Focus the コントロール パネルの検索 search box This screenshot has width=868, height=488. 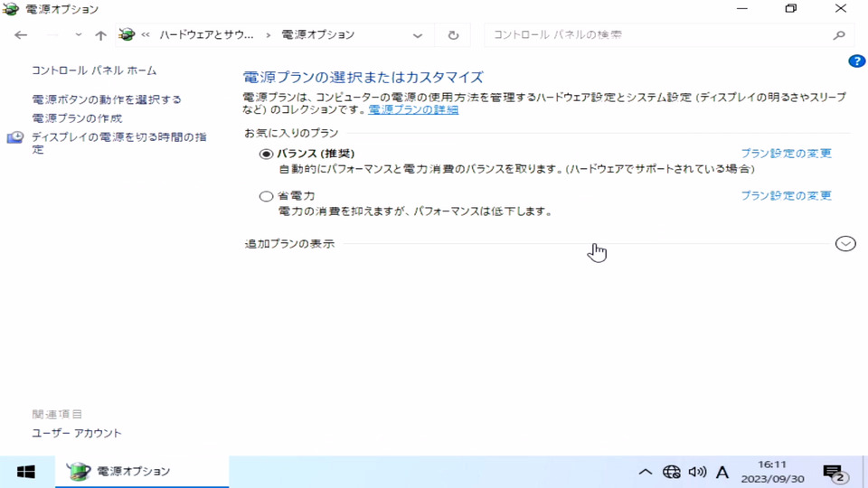(657, 35)
